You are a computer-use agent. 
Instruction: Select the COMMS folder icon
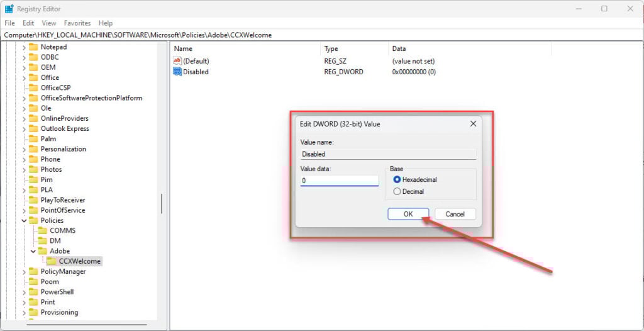point(43,231)
